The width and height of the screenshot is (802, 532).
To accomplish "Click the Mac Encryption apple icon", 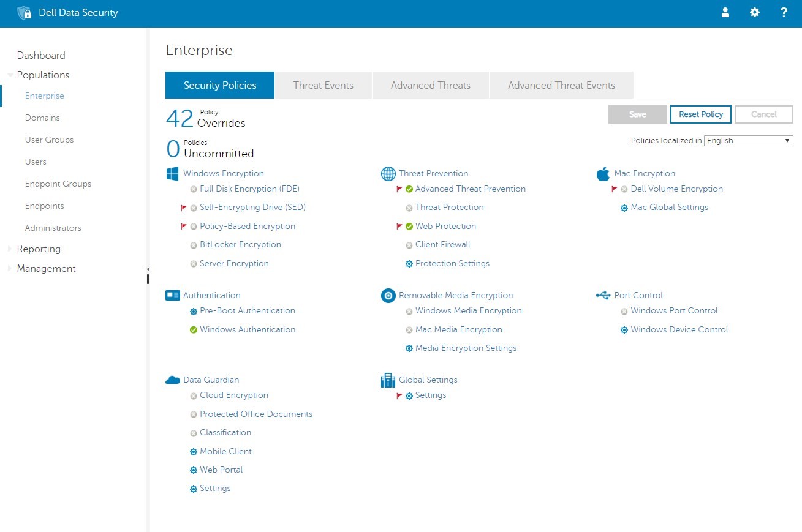I will click(603, 174).
